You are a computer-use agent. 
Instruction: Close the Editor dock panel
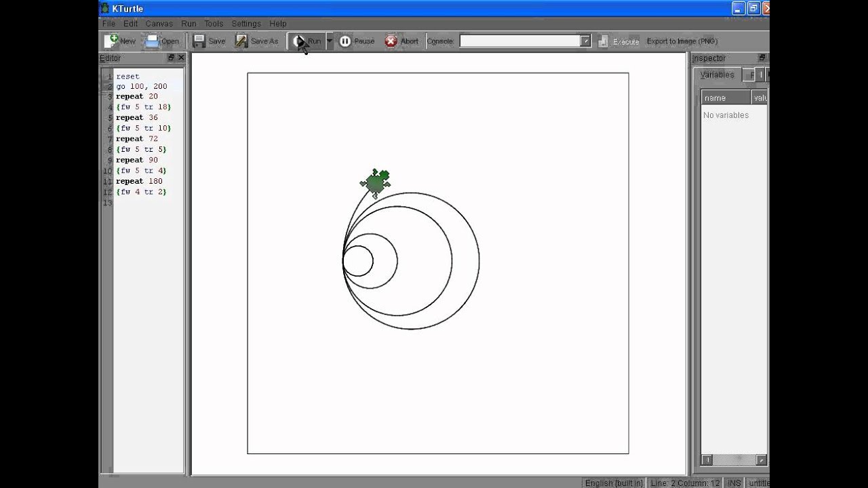coord(181,58)
